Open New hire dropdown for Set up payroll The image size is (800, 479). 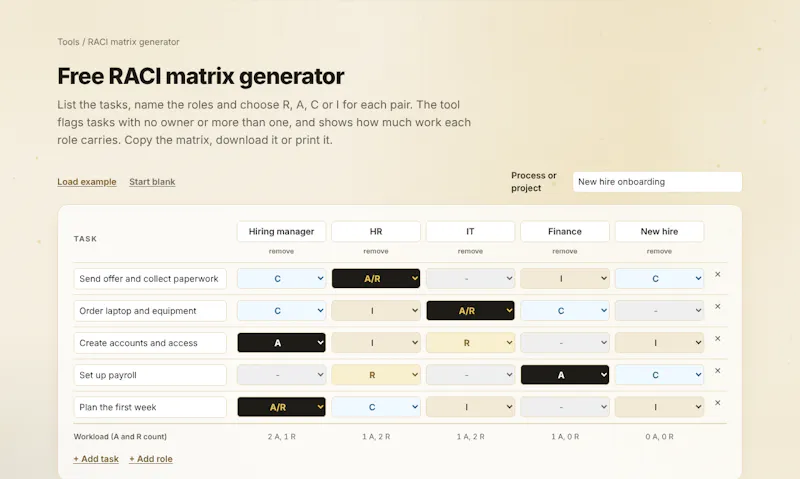(659, 375)
